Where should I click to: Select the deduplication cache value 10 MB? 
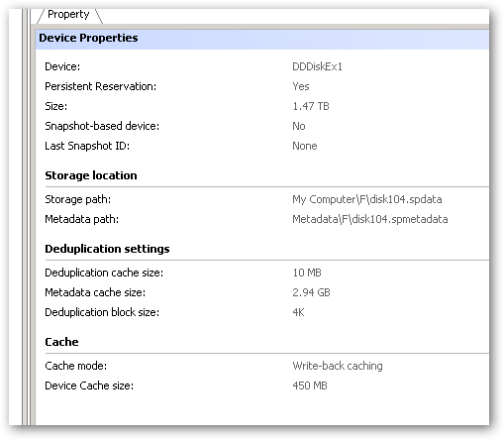pyautogui.click(x=307, y=273)
